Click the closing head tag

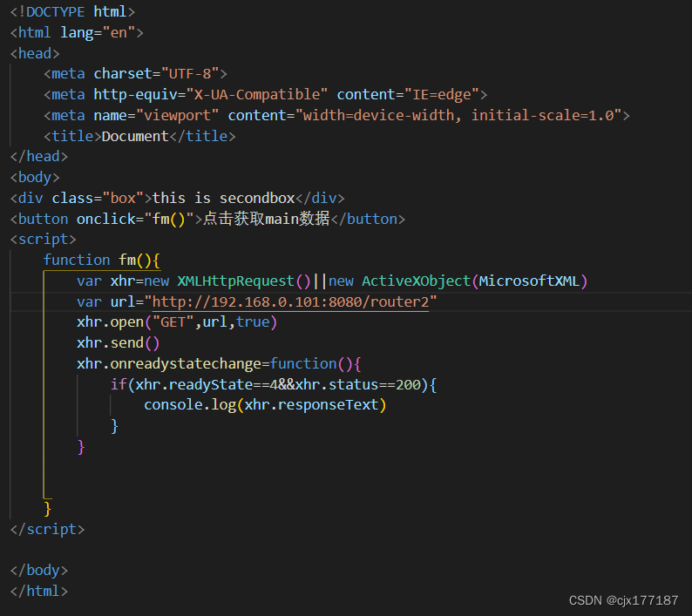(x=39, y=156)
